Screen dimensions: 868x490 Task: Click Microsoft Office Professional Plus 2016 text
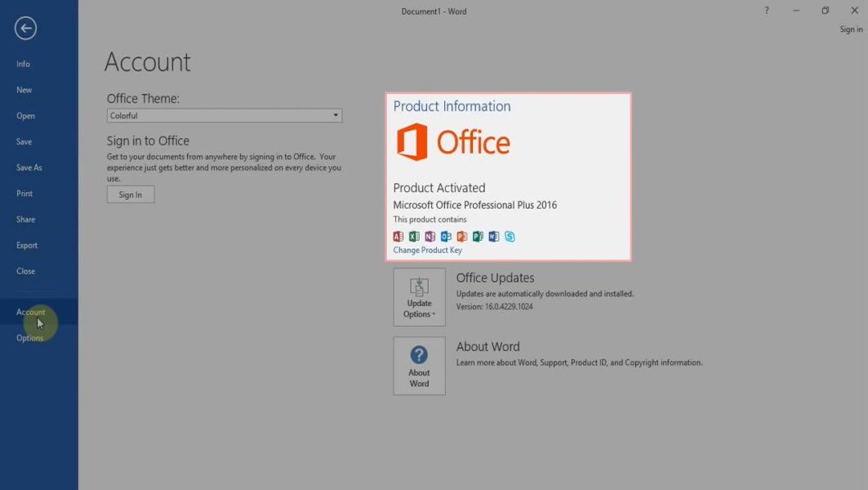click(x=475, y=205)
